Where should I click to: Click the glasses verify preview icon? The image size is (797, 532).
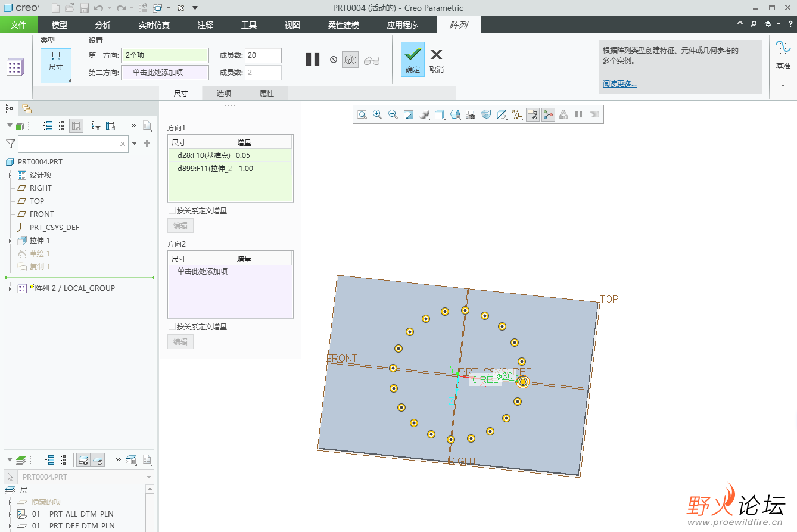point(372,60)
